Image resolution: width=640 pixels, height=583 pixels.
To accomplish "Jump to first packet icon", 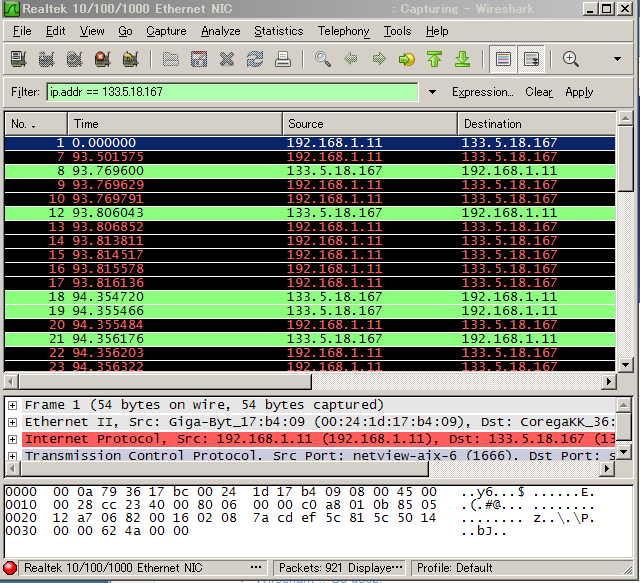I will [435, 59].
